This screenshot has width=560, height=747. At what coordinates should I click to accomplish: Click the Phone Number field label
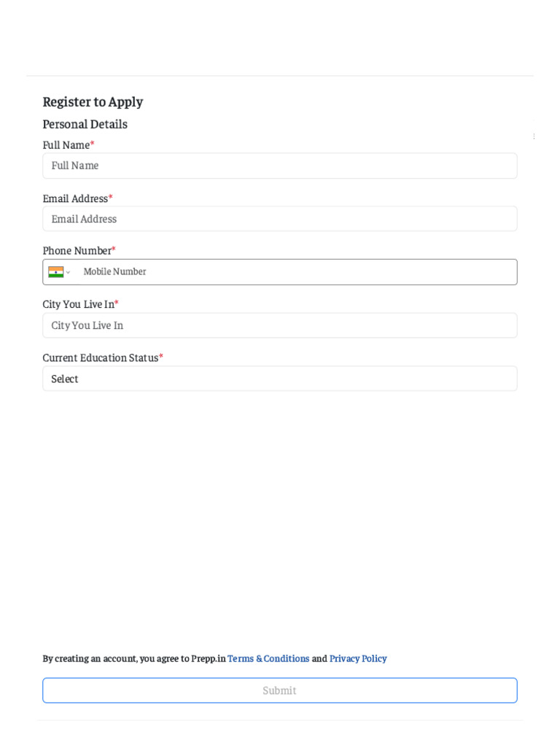(x=77, y=250)
